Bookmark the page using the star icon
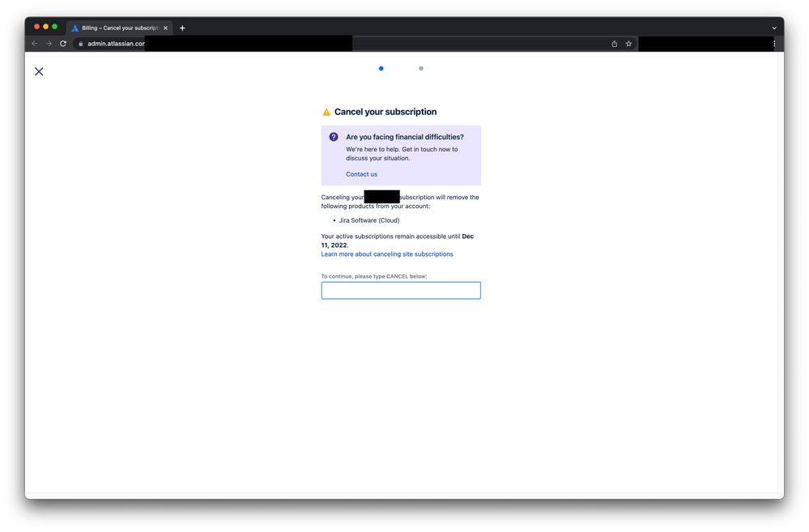809x532 pixels. click(628, 44)
